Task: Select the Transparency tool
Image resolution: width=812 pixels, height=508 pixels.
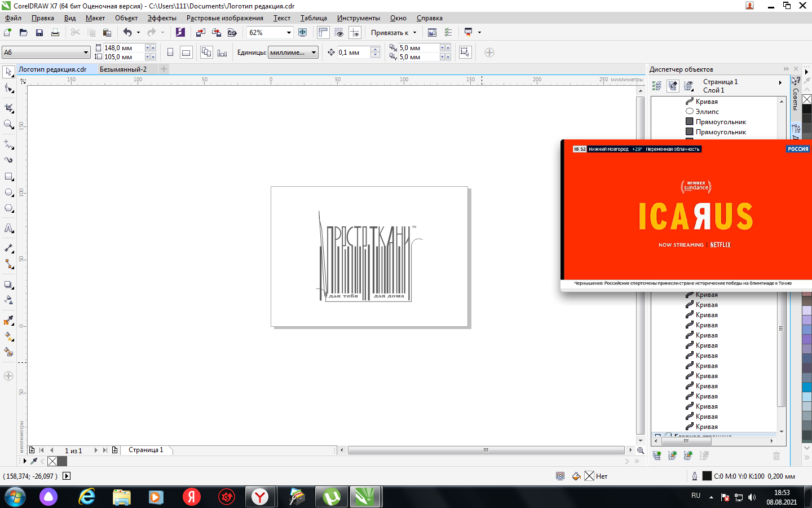Action: tap(8, 300)
